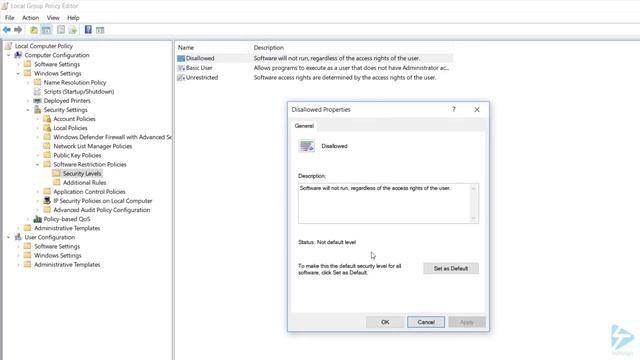This screenshot has width=640, height=360.
Task: Select Additional Rules tree item
Action: [x=84, y=183]
